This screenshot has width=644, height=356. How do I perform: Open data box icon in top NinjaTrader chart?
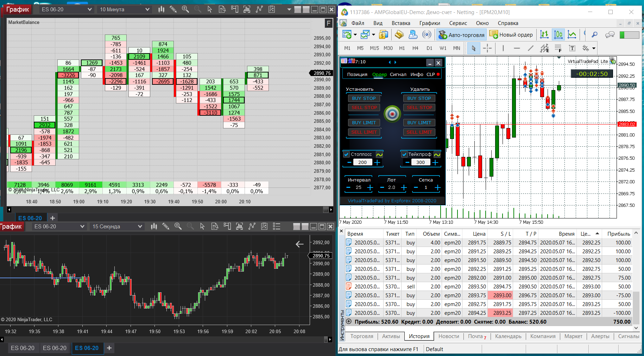(222, 9)
